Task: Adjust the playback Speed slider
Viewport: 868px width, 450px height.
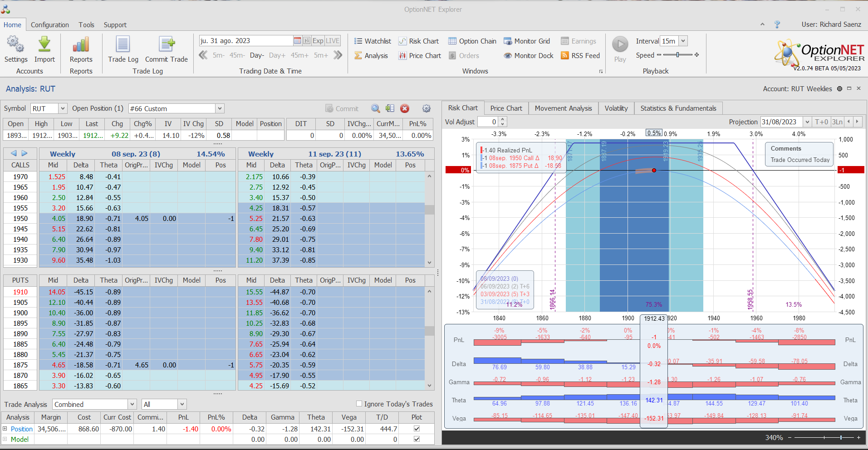Action: click(678, 55)
